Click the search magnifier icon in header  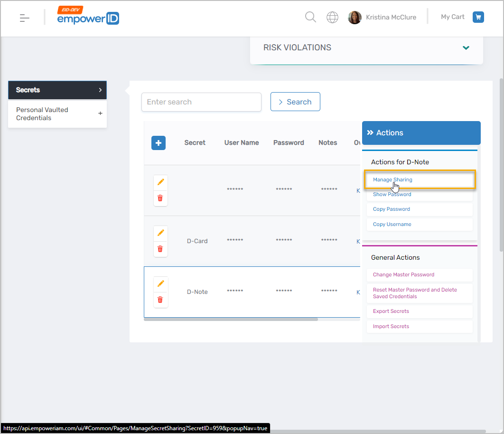point(310,17)
